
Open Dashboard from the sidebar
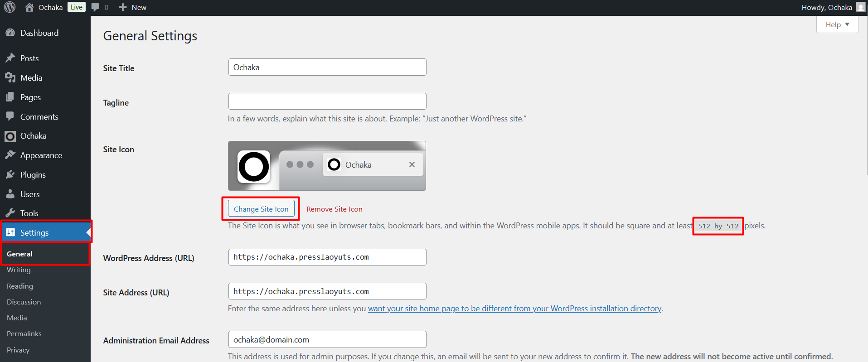(x=39, y=33)
